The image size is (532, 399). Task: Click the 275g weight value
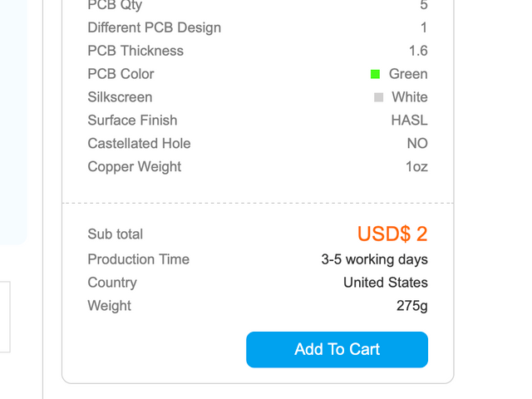[411, 306]
